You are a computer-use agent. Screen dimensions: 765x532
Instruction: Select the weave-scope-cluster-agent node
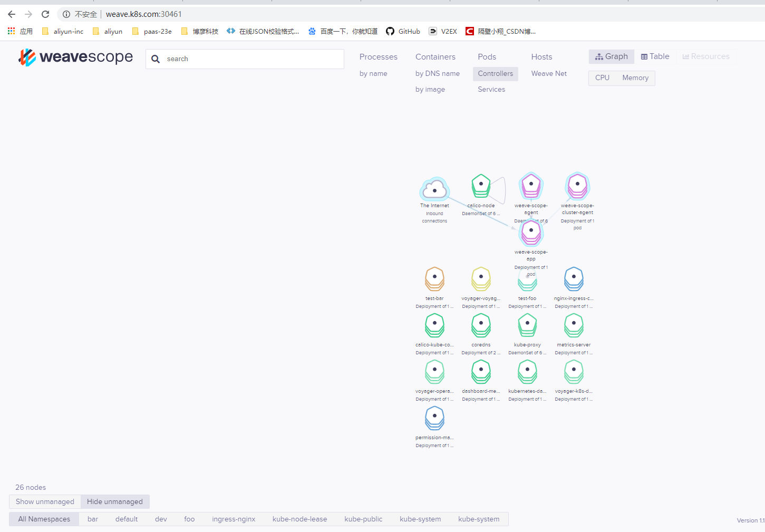(x=577, y=186)
